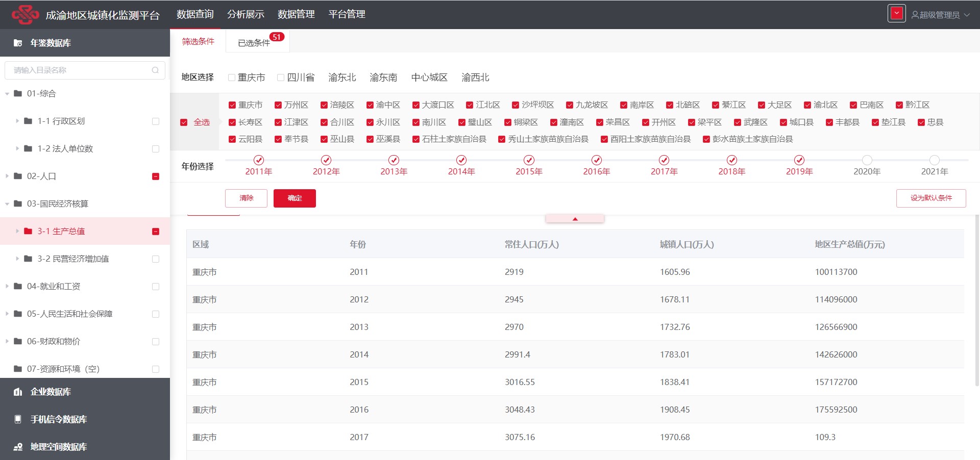Image resolution: width=980 pixels, height=460 pixels.
Task: Click the folder icon of 04-就业和工资
Action: point(18,286)
